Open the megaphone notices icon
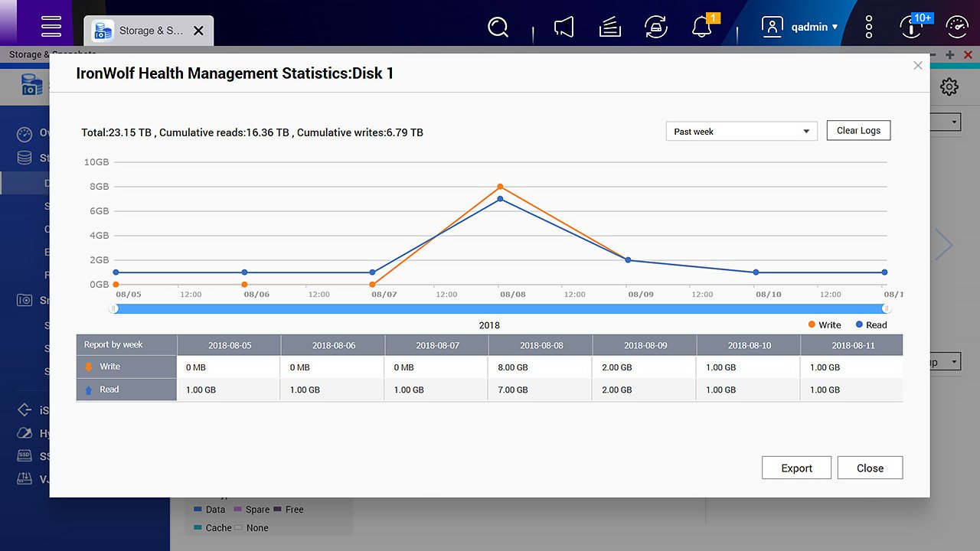The height and width of the screenshot is (551, 980). click(564, 28)
